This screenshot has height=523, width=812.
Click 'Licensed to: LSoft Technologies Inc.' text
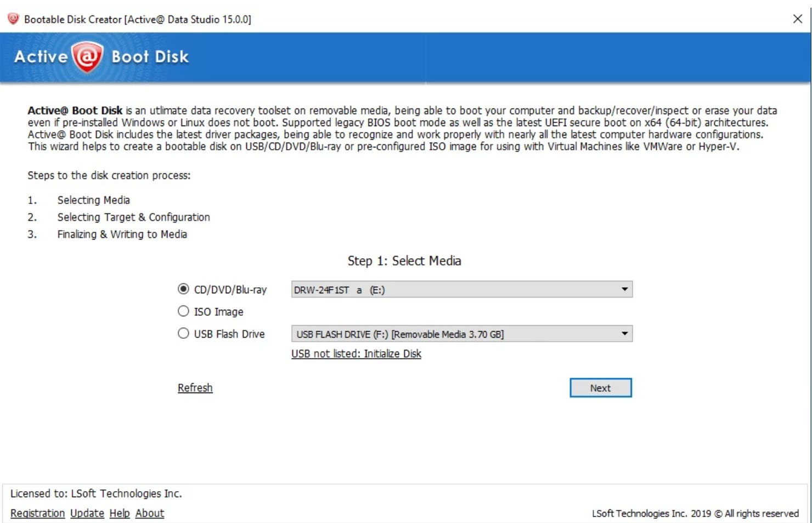tap(96, 493)
